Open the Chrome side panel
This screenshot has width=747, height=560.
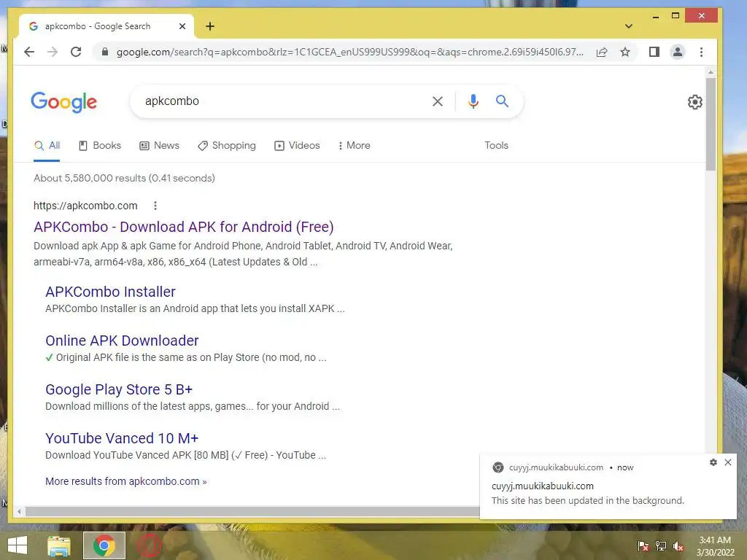coord(654,52)
